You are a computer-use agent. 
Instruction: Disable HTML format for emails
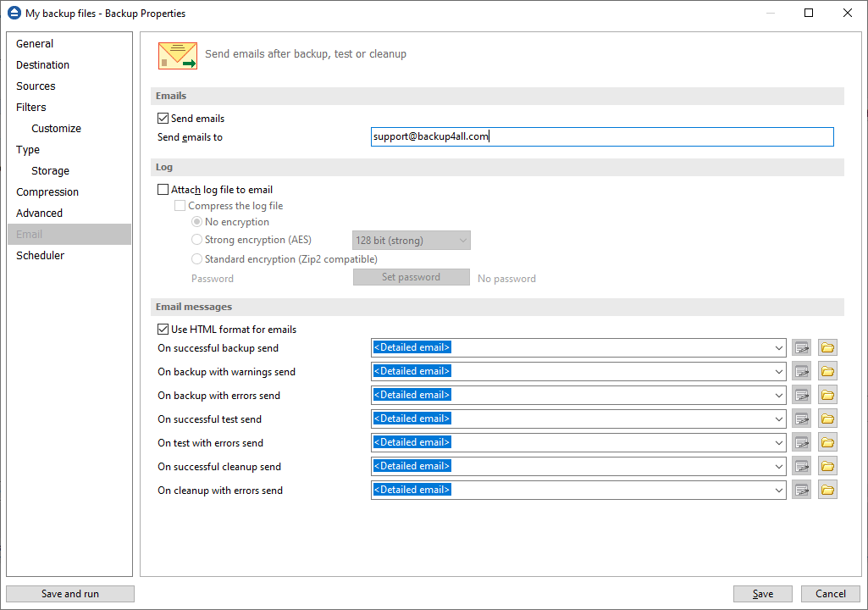click(163, 329)
